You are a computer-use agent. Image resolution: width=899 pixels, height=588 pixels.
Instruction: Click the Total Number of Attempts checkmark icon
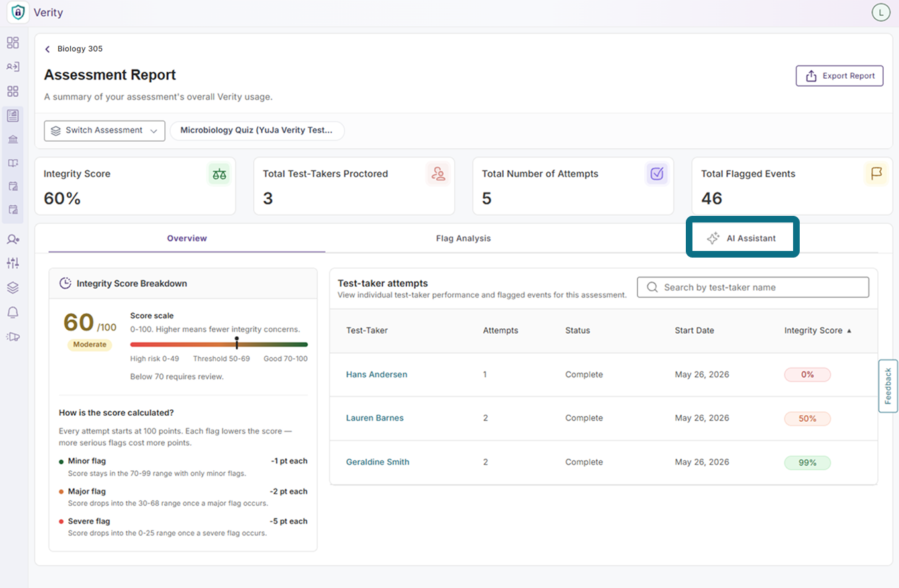[657, 174]
